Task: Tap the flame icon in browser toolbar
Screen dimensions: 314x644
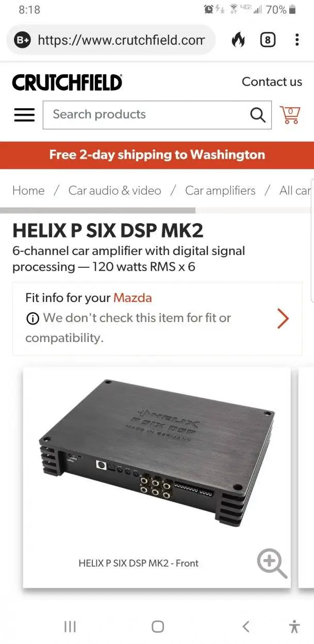Action: (238, 40)
